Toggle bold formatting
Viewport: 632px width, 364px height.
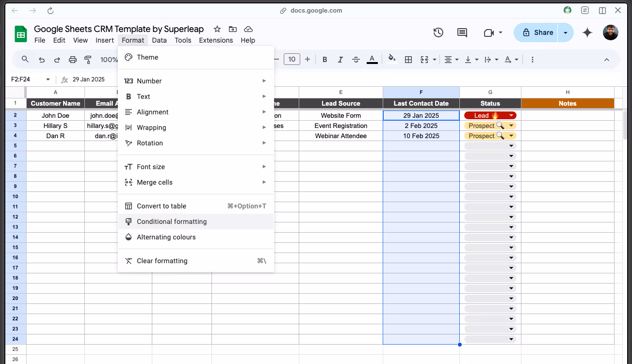(325, 60)
